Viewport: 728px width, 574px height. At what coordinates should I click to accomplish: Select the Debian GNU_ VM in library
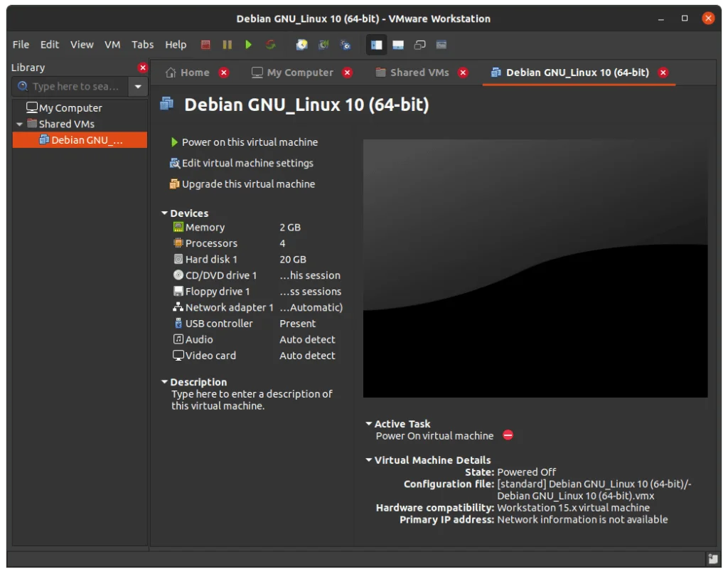point(80,140)
